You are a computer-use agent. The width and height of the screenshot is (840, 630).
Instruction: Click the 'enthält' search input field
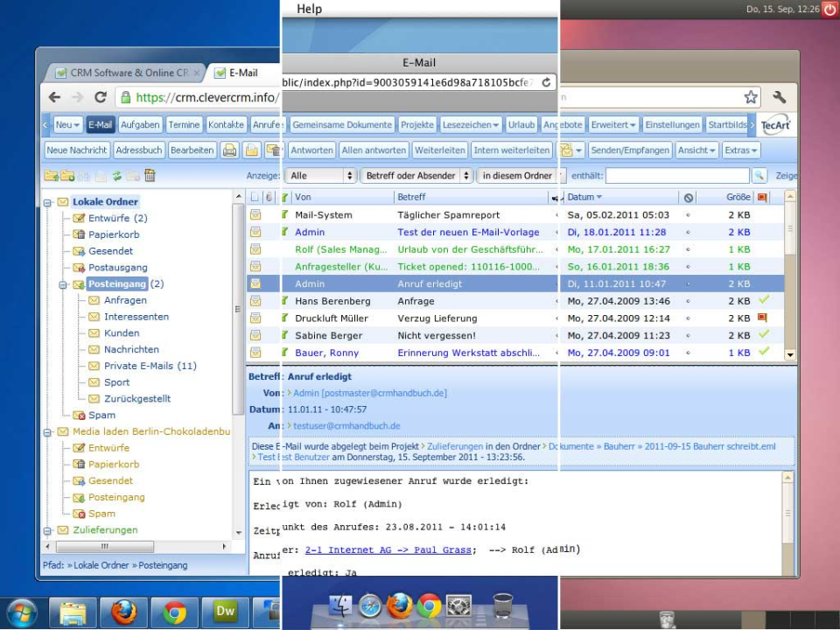(x=678, y=176)
